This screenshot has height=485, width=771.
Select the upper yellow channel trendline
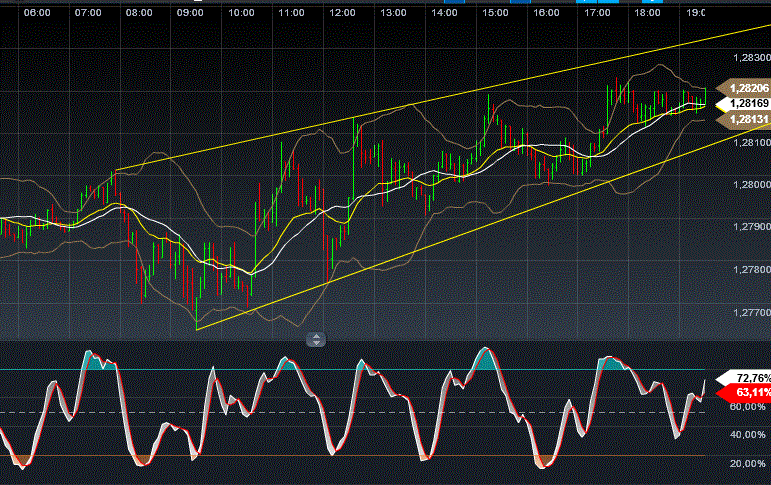tap(443, 98)
